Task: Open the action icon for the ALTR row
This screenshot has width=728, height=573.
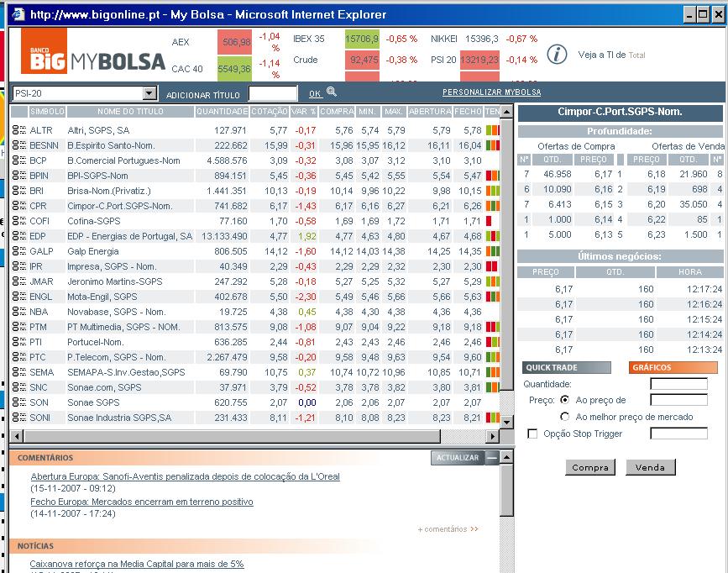Action: 19,129
